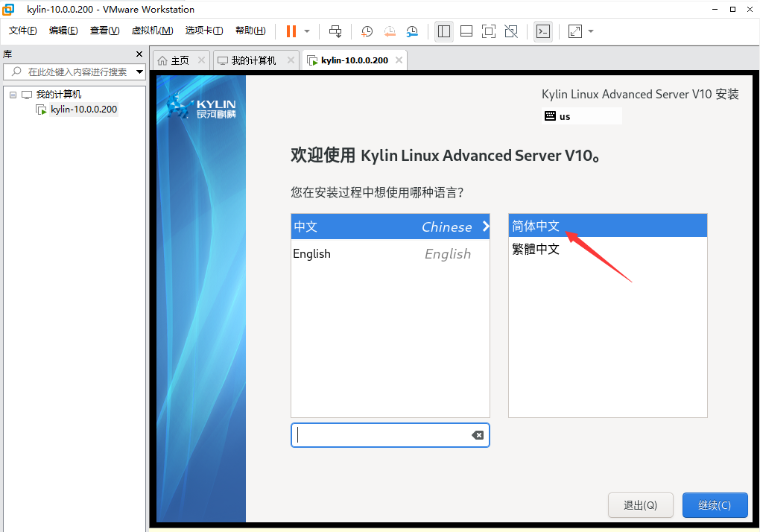Close the 库 library panel
Viewport: 760px width, 532px height.
coord(139,54)
